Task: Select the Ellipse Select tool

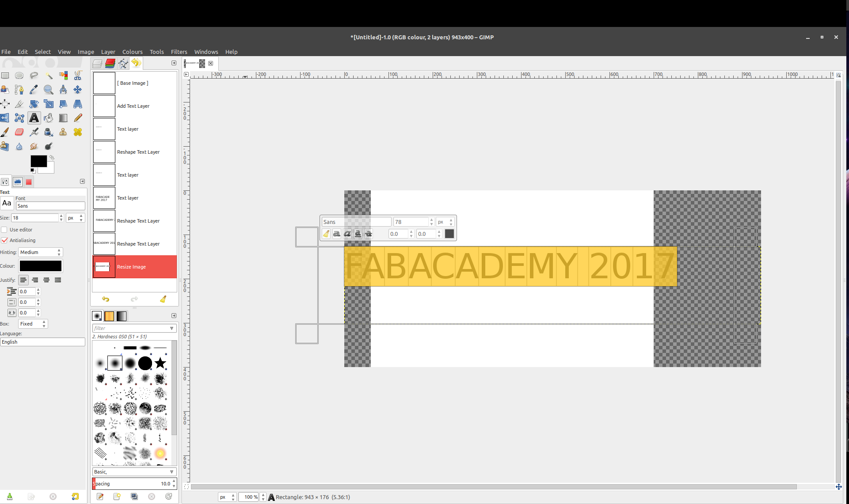Action: click(19, 76)
